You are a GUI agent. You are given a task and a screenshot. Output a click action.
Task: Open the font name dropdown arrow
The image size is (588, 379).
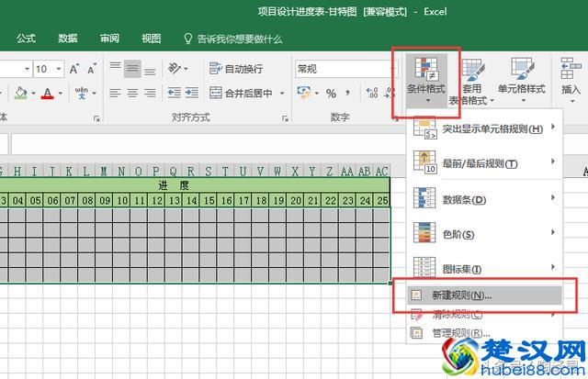coord(27,69)
